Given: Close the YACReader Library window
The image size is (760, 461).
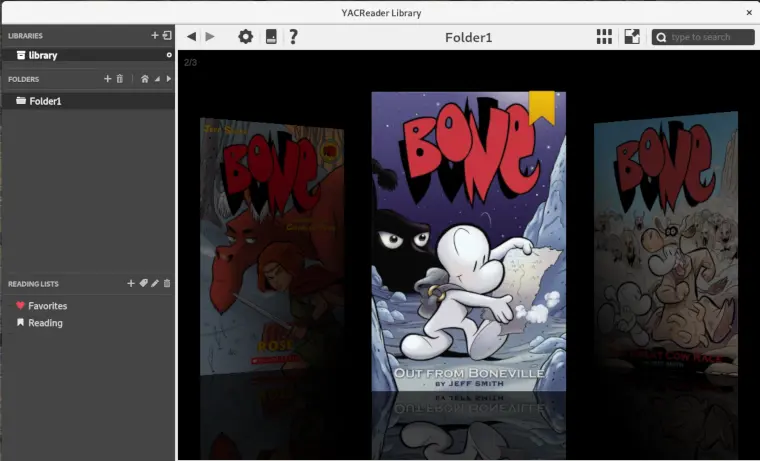Looking at the screenshot, I should [749, 13].
